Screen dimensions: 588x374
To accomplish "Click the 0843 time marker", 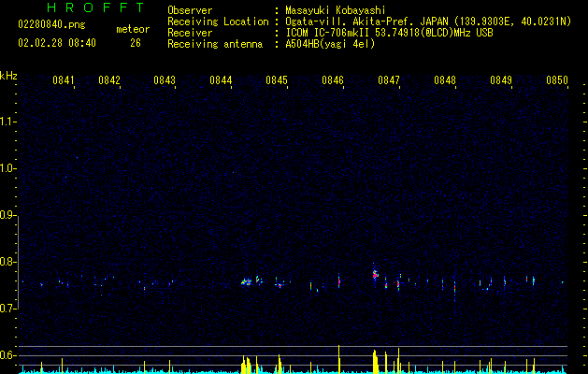I will pos(165,80).
